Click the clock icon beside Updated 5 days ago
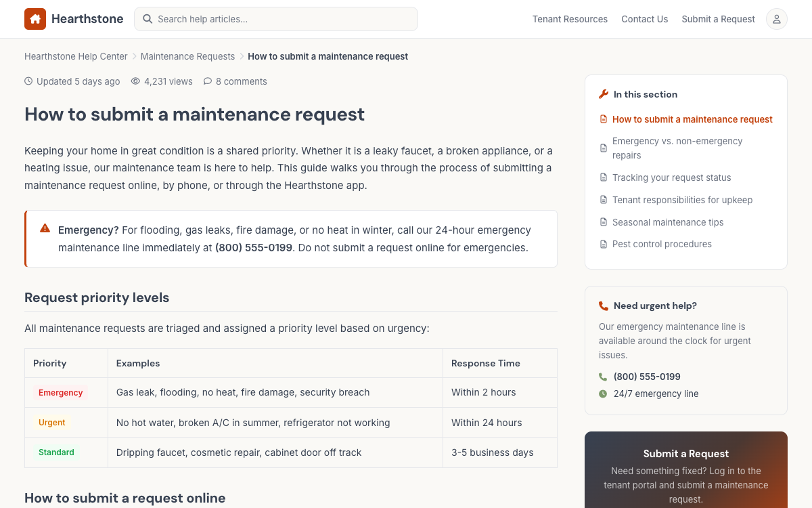This screenshot has width=812, height=508. click(28, 81)
